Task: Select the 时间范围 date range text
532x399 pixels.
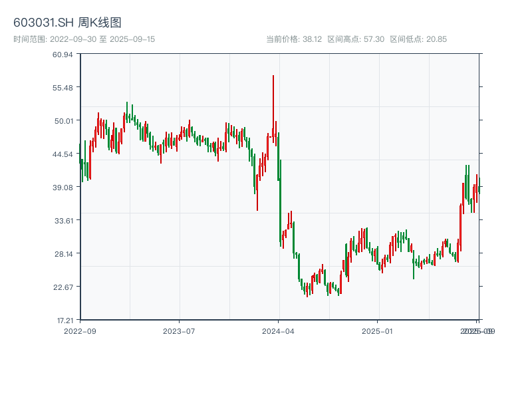Action: coord(84,39)
